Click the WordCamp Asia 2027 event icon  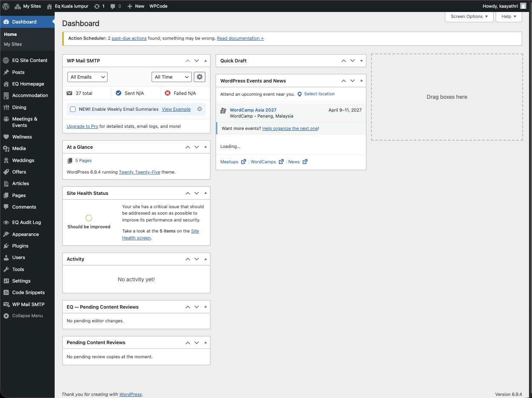pos(223,110)
